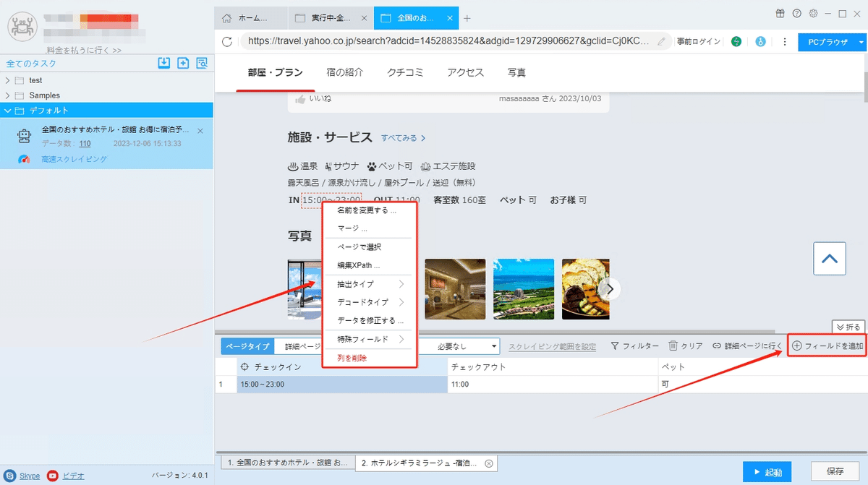Click the high-speed scraping gauge icon

25,160
